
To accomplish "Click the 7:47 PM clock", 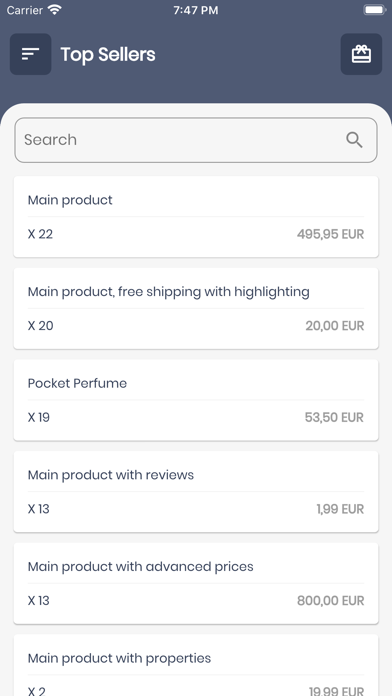I will [x=196, y=10].
